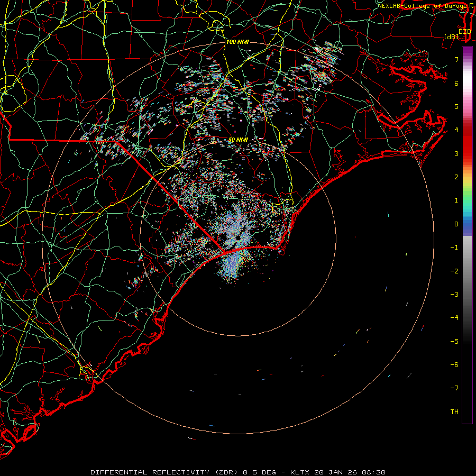Viewport: 476px width, 476px height.
Task: Click the -5 dB label on the scale
Action: click(454, 341)
